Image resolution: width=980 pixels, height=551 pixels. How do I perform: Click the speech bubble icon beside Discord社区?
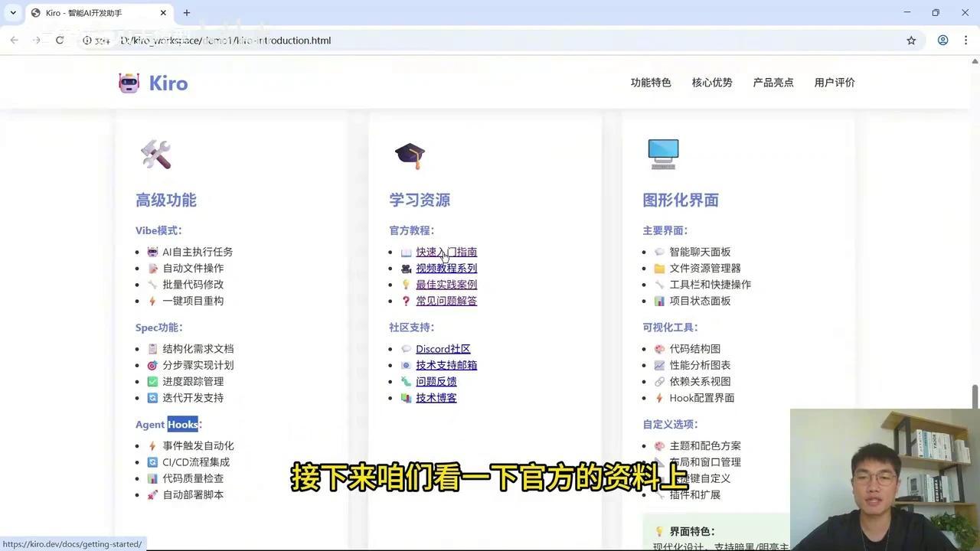click(x=406, y=349)
